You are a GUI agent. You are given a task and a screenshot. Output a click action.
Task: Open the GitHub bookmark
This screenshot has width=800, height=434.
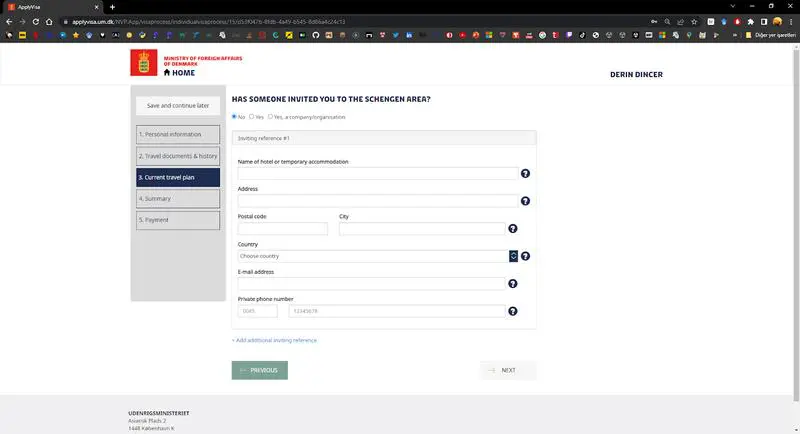[316, 35]
